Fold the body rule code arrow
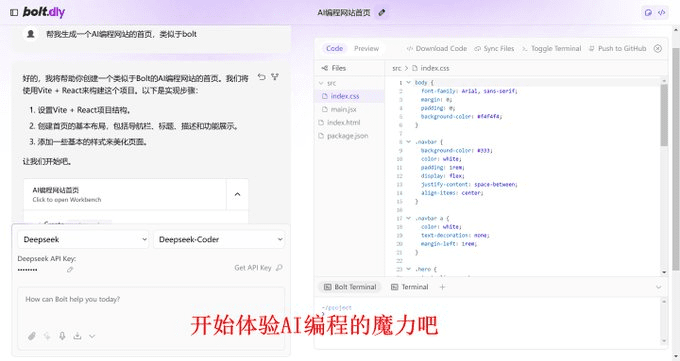 [x=408, y=82]
